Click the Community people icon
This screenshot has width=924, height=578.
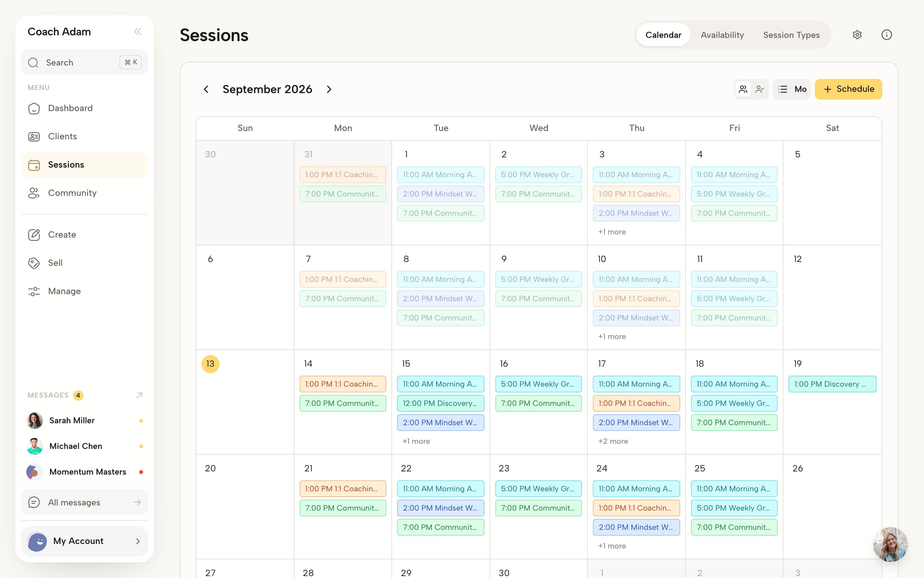point(34,193)
